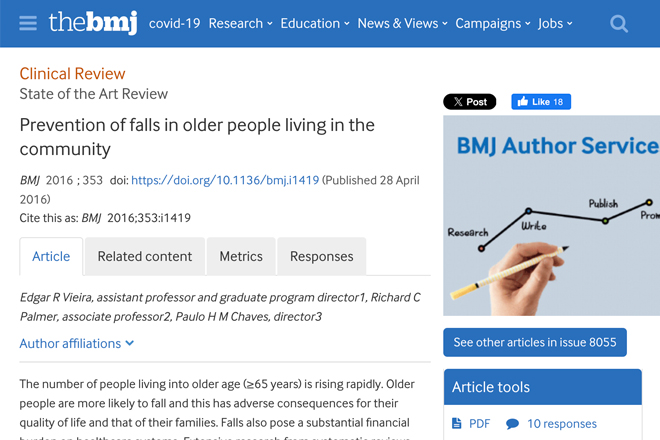Open the covid-19 navigation link

point(174,24)
